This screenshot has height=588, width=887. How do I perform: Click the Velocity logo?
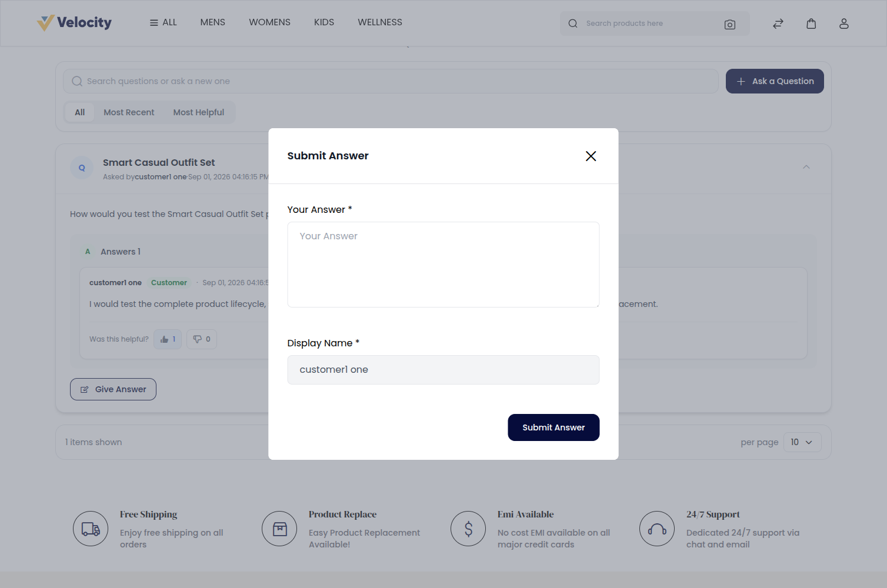click(x=74, y=23)
